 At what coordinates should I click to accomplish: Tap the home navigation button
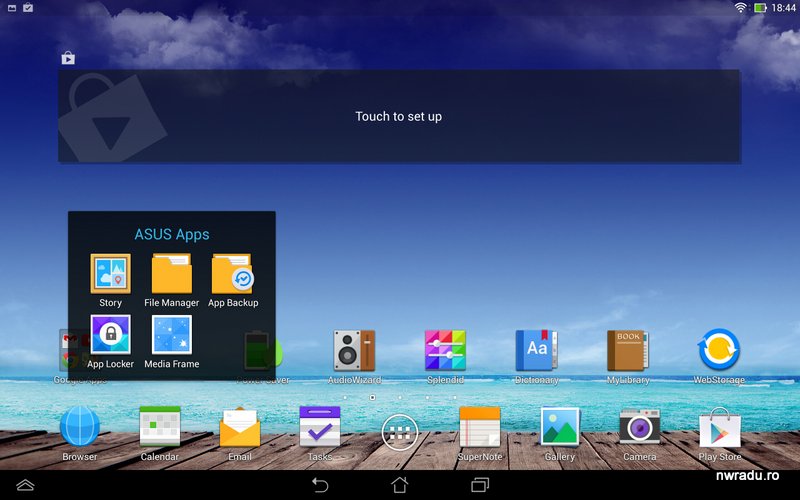399,484
